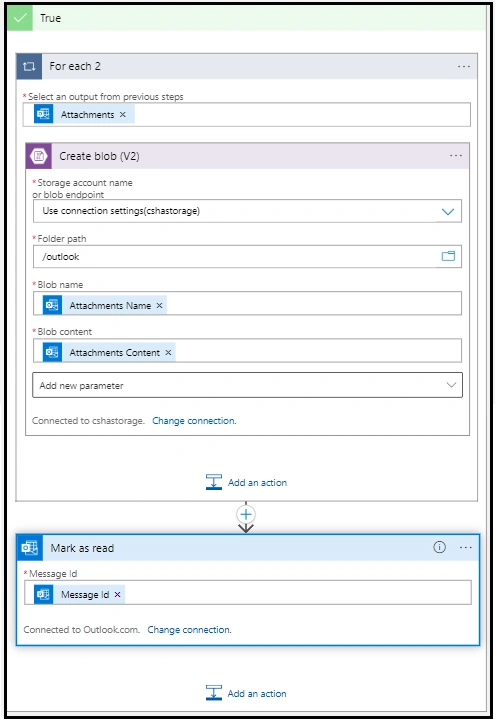This screenshot has width=496, height=722.
Task: Click the /outlook Folder path field
Action: 247,256
